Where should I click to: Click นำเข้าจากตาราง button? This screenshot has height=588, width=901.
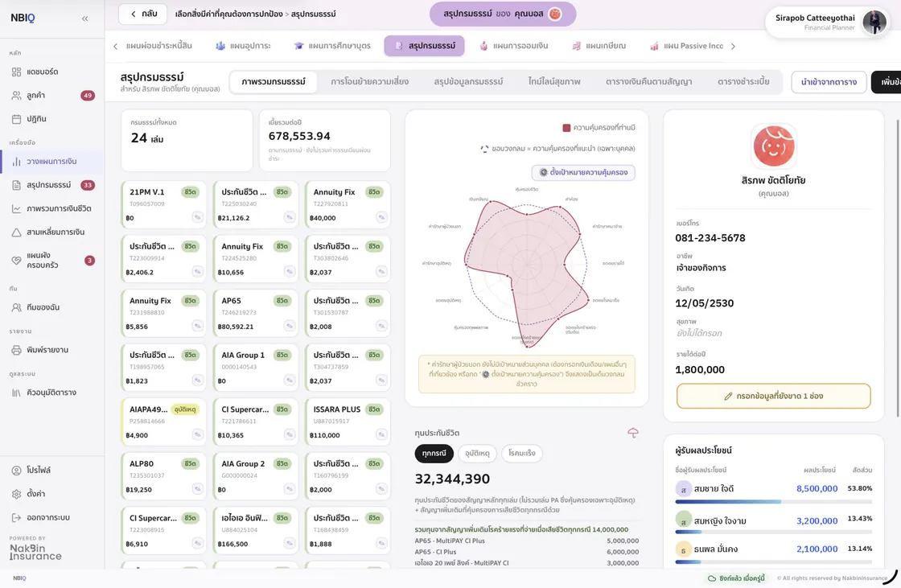[x=829, y=82]
